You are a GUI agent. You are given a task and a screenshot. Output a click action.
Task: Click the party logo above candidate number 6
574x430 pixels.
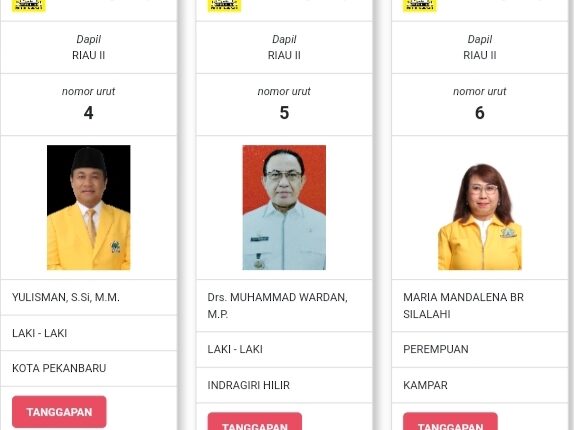(x=420, y=6)
